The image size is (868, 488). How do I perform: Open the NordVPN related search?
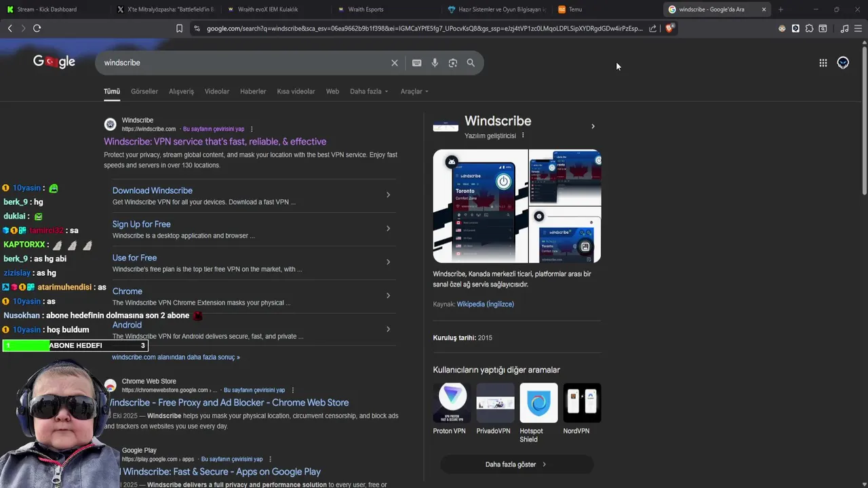582,409
